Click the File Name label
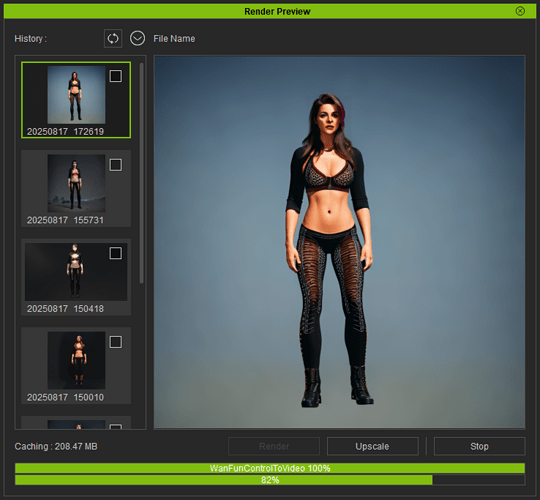540x500 pixels. point(174,39)
